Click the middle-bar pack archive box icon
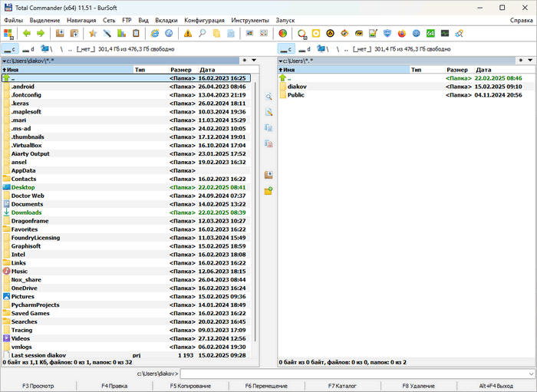Screen dimensions: 537x392 (x=268, y=175)
